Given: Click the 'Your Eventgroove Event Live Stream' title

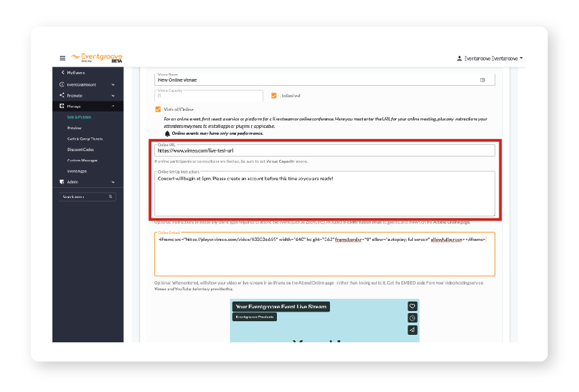Looking at the screenshot, I should (x=281, y=307).
